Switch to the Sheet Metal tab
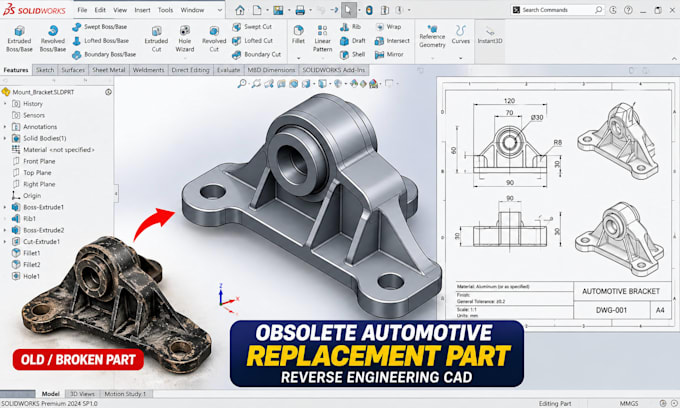680x408 pixels. [108, 70]
